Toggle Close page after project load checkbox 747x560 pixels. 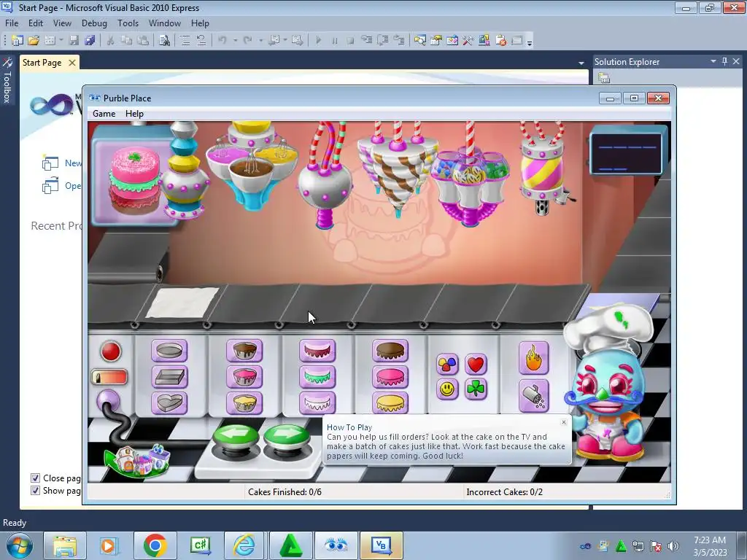(35, 478)
